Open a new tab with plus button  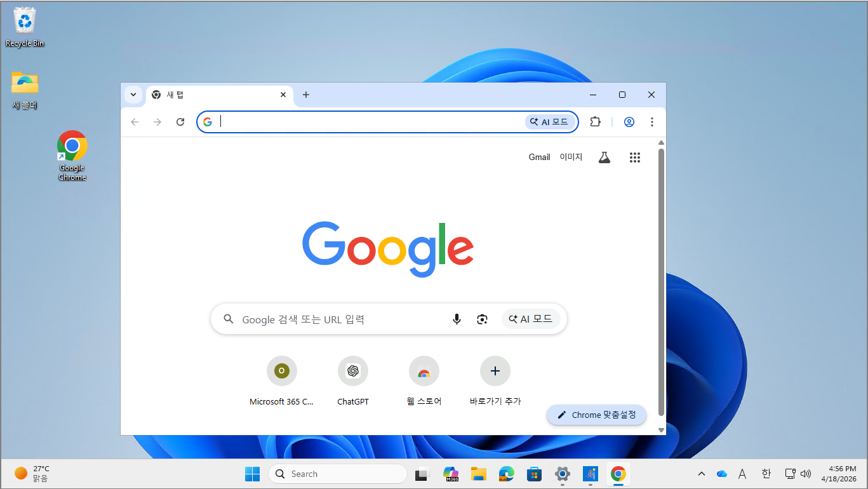(x=306, y=95)
